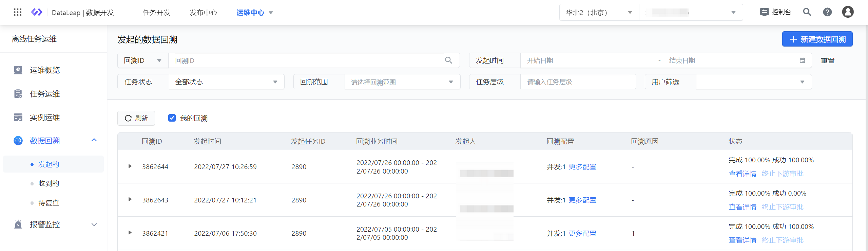Uncheck the 我的回溯 checkbox
This screenshot has width=868, height=251.
coord(172,118)
